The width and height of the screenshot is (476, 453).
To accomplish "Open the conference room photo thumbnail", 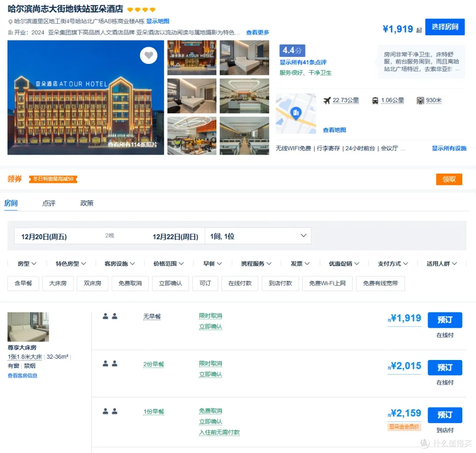I will click(244, 136).
